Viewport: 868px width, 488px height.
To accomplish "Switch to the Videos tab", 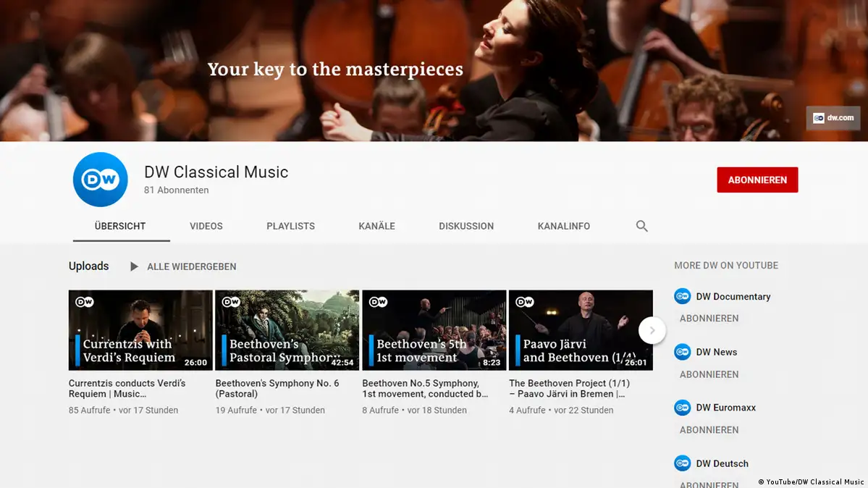I will click(x=206, y=226).
